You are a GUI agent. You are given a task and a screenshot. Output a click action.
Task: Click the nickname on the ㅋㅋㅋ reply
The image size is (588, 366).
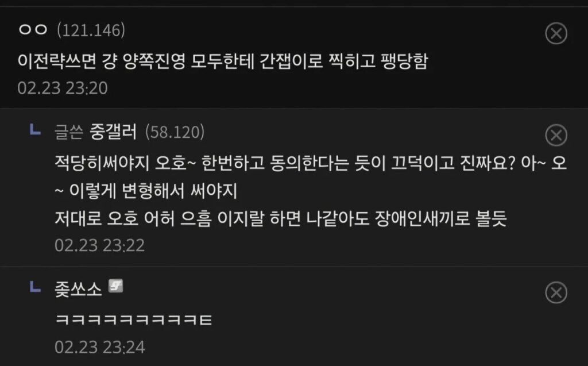coord(78,290)
